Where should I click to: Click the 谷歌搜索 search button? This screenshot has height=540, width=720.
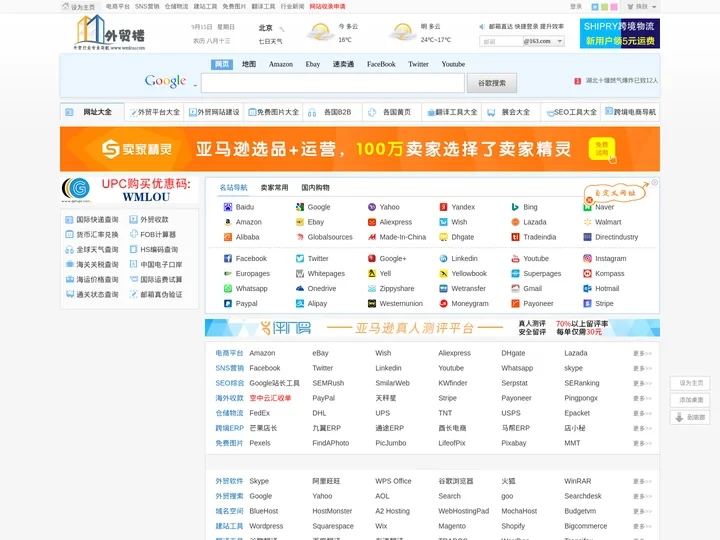point(492,83)
